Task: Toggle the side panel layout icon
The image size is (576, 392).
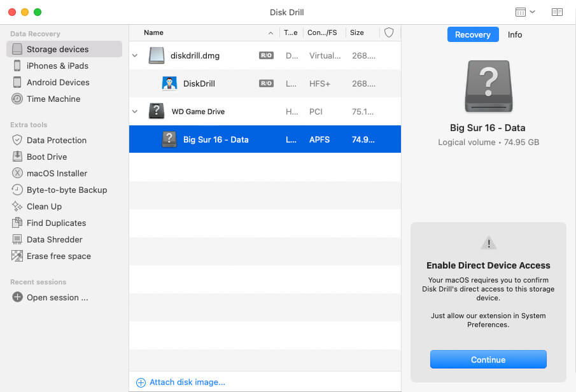Action: (557, 12)
